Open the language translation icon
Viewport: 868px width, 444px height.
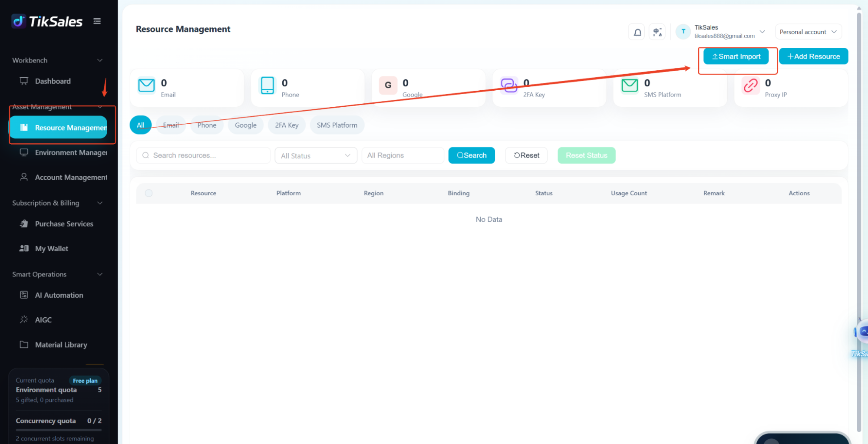point(657,32)
